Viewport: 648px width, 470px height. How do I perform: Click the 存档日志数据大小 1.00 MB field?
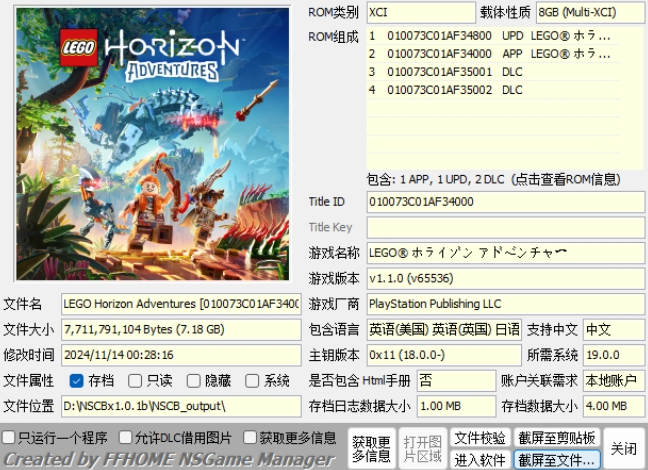click(x=457, y=406)
